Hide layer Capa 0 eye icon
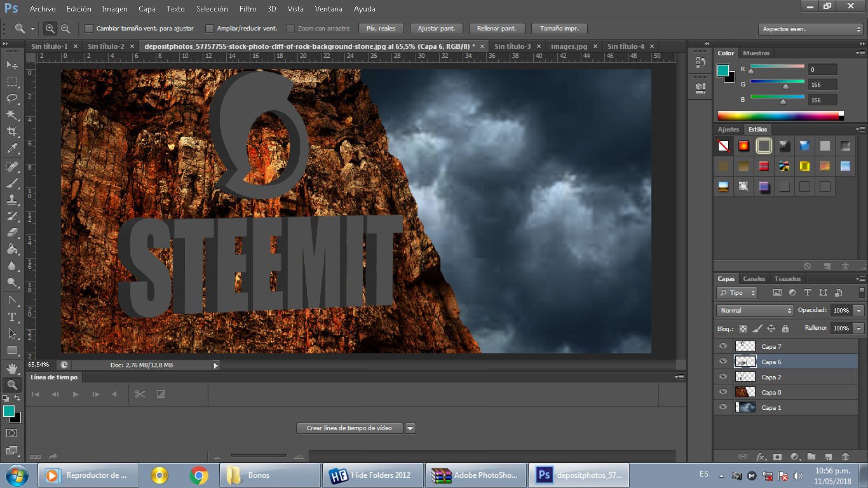This screenshot has width=868, height=488. point(722,392)
